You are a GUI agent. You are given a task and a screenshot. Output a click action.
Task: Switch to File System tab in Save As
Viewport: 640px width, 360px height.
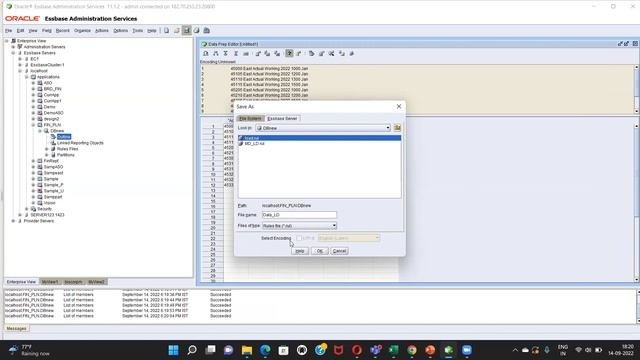point(250,118)
